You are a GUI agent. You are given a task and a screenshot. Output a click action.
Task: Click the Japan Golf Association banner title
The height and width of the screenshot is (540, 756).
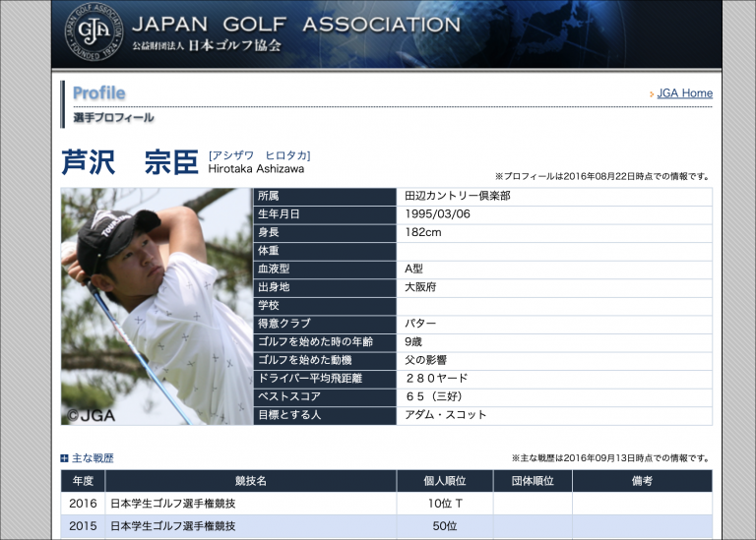(295, 25)
